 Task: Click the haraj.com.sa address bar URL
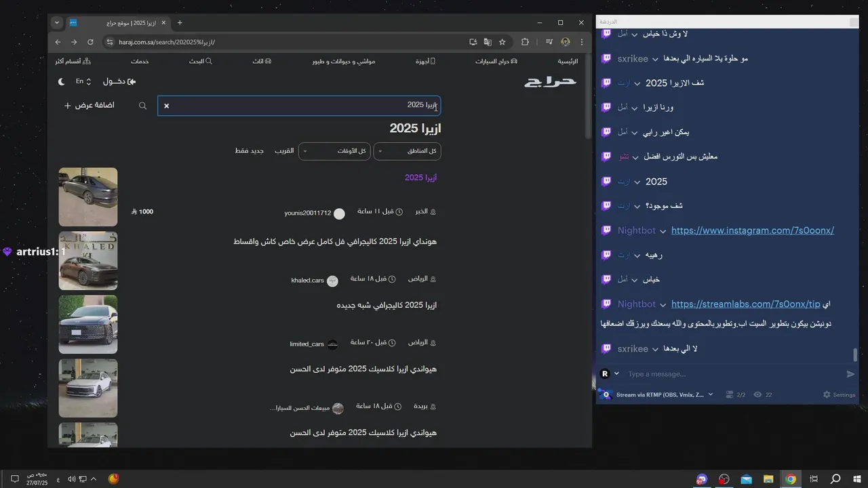pos(167,42)
